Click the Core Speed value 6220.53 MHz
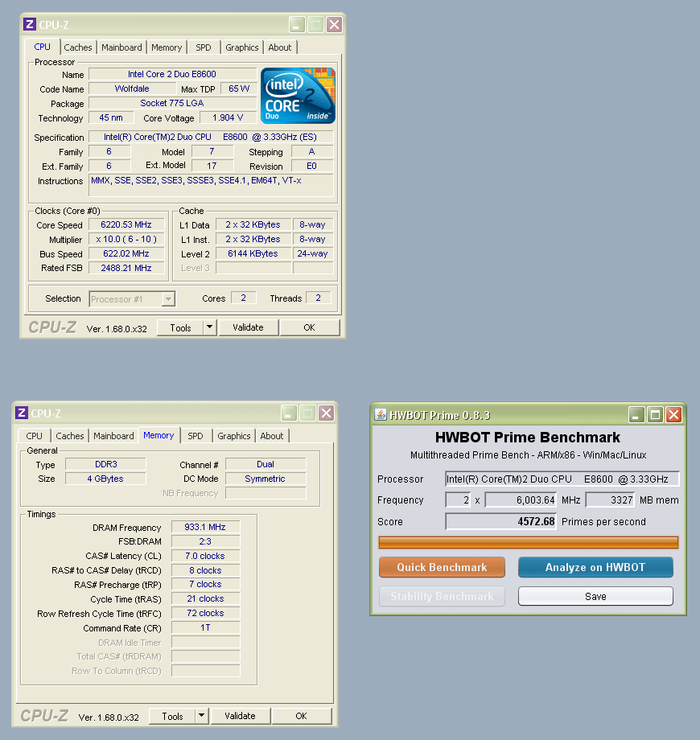 [x=126, y=224]
